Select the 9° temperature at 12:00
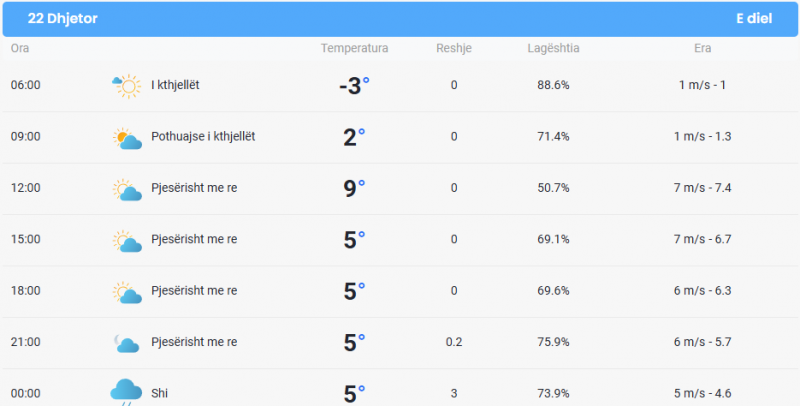The height and width of the screenshot is (406, 800). pos(354,188)
